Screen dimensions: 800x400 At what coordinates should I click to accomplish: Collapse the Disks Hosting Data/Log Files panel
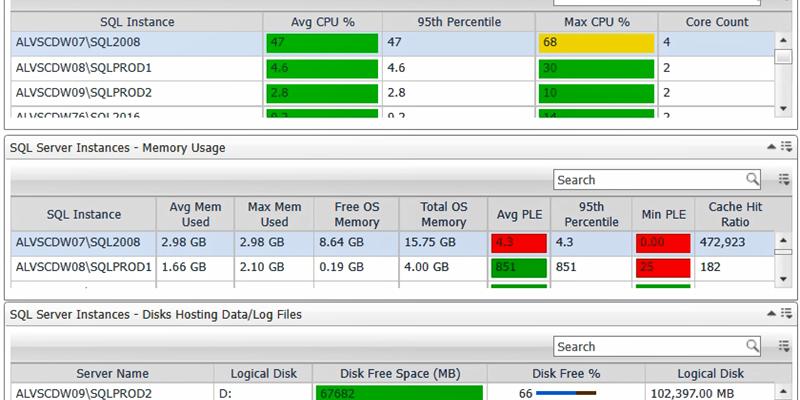tap(772, 313)
